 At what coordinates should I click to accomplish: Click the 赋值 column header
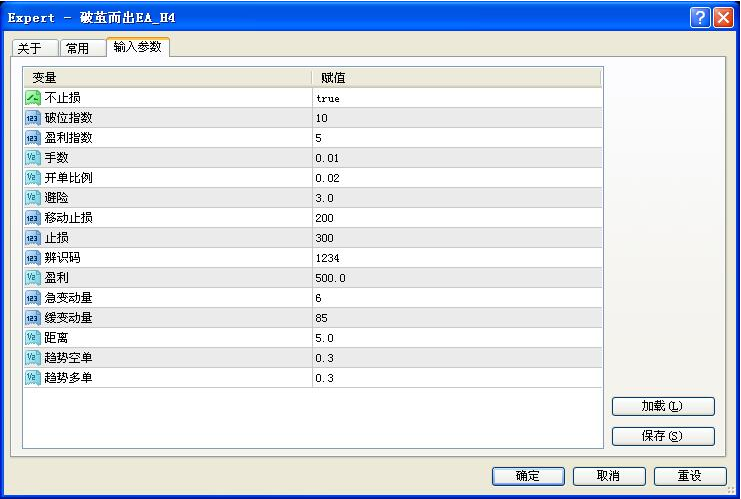point(457,78)
